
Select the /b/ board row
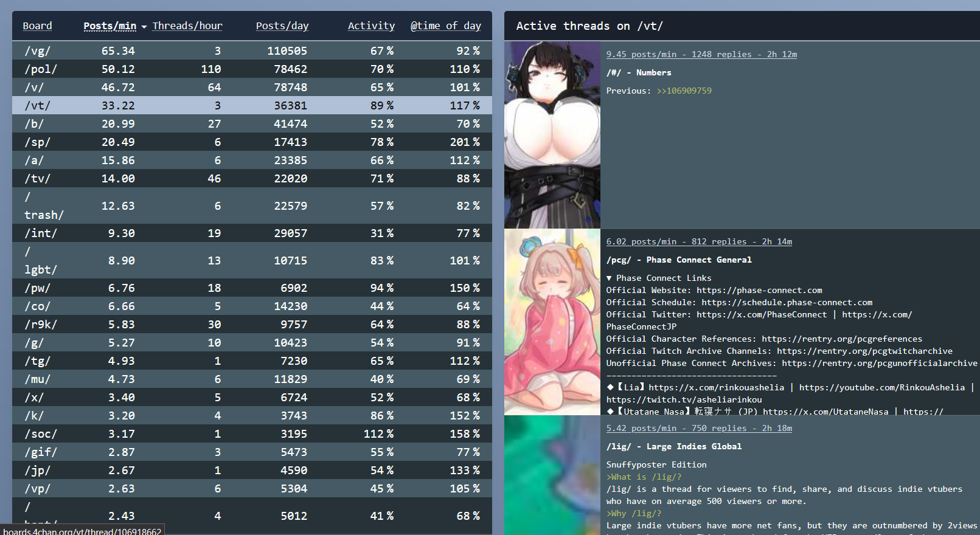[x=252, y=123]
